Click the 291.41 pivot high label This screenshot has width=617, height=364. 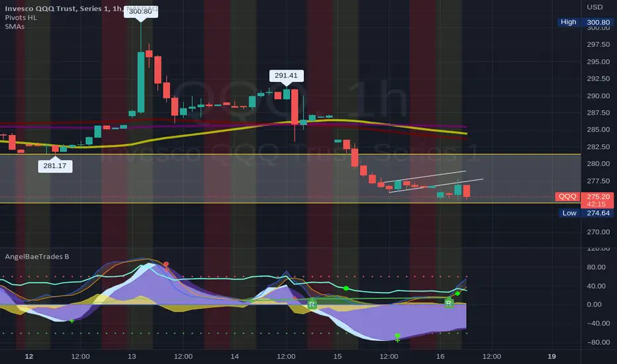click(x=286, y=75)
